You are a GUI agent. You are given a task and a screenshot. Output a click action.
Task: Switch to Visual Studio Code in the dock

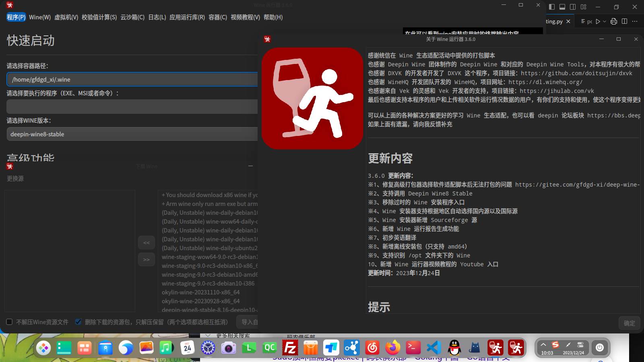pyautogui.click(x=434, y=348)
